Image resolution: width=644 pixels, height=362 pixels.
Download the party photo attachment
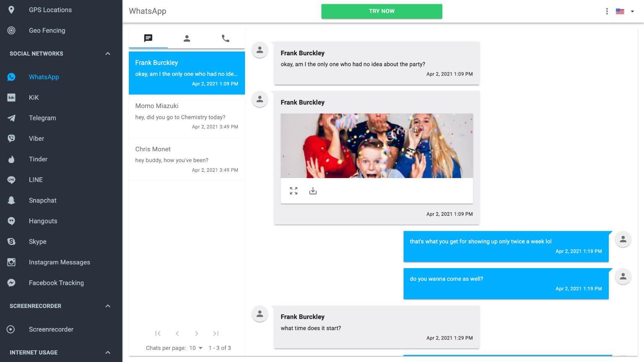[x=313, y=191]
